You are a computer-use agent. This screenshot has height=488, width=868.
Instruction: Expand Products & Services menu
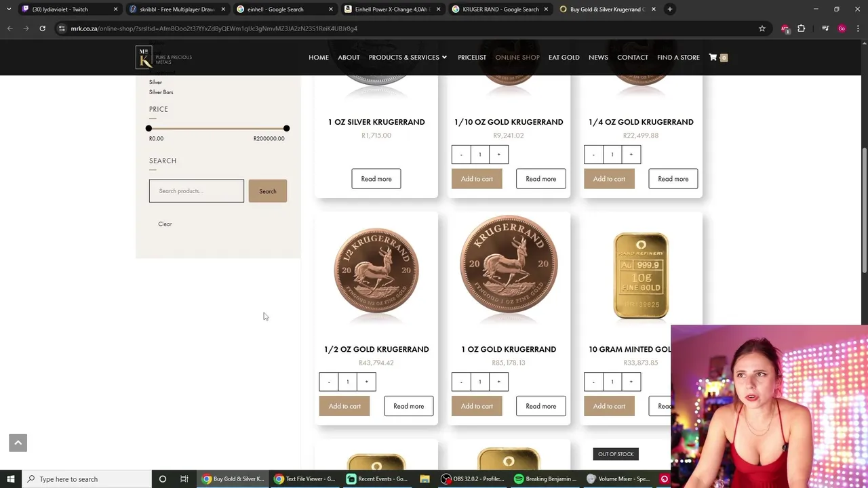pos(408,58)
